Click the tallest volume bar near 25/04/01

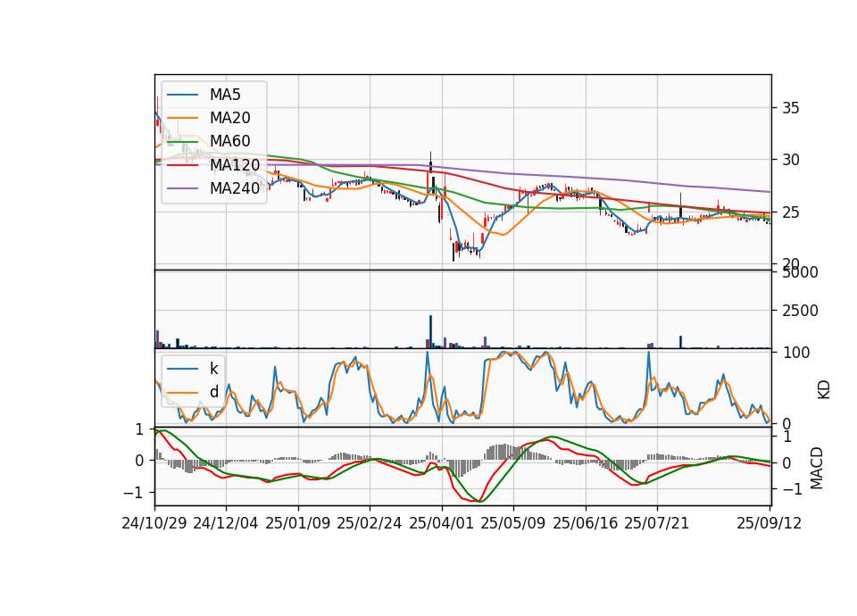(430, 332)
